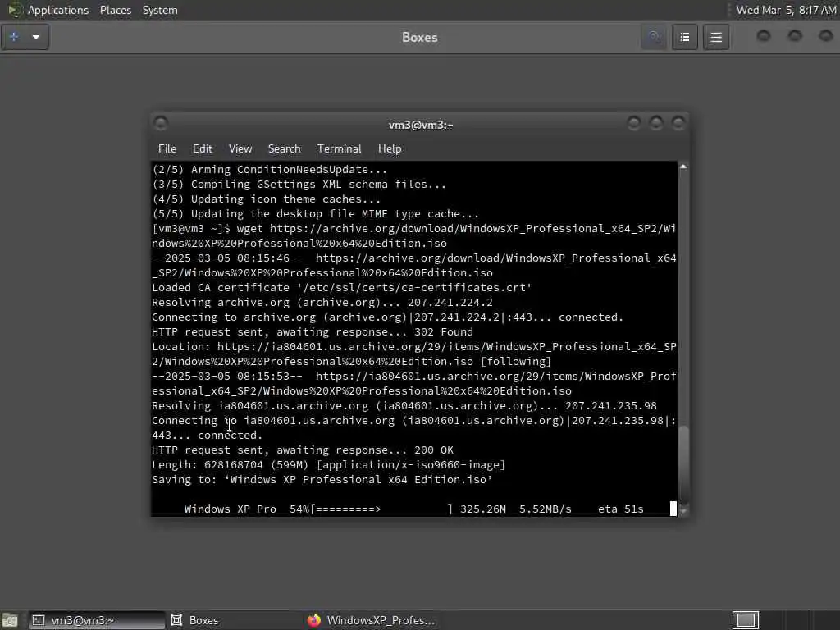Maximize the Boxes window
The width and height of the screenshot is (840, 630).
coord(795,36)
